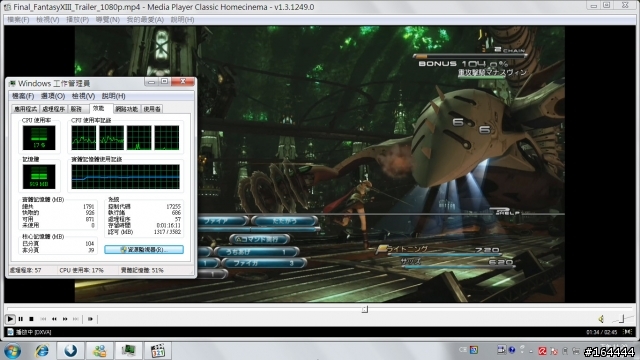The height and width of the screenshot is (360, 640).
Task: Click the CPU usage gauge showing 17 %
Action: (39, 138)
